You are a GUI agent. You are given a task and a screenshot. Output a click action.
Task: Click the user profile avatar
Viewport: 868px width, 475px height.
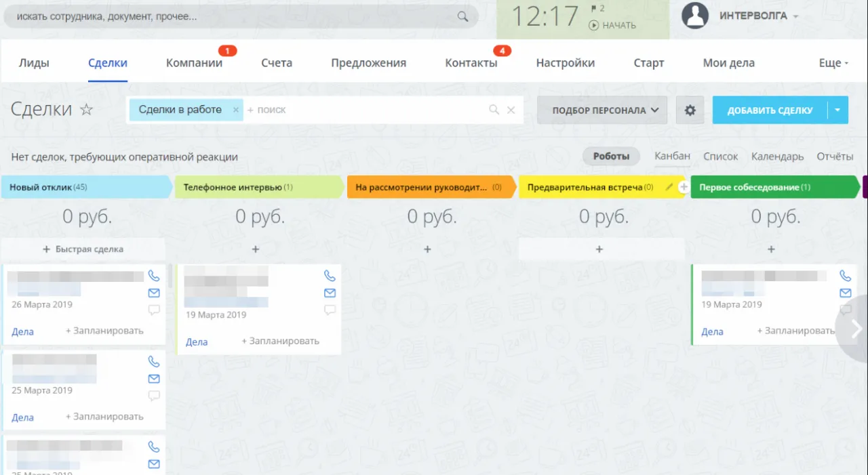pyautogui.click(x=695, y=16)
